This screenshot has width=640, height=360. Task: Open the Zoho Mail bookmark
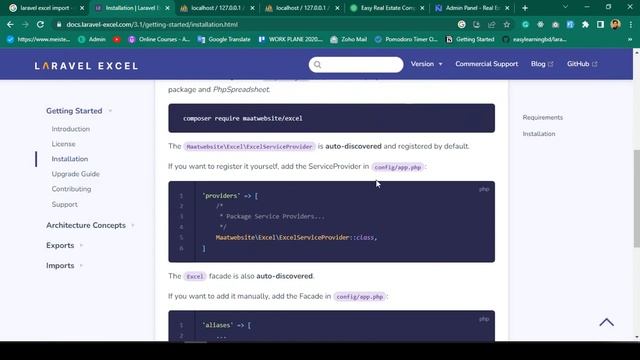pos(349,40)
